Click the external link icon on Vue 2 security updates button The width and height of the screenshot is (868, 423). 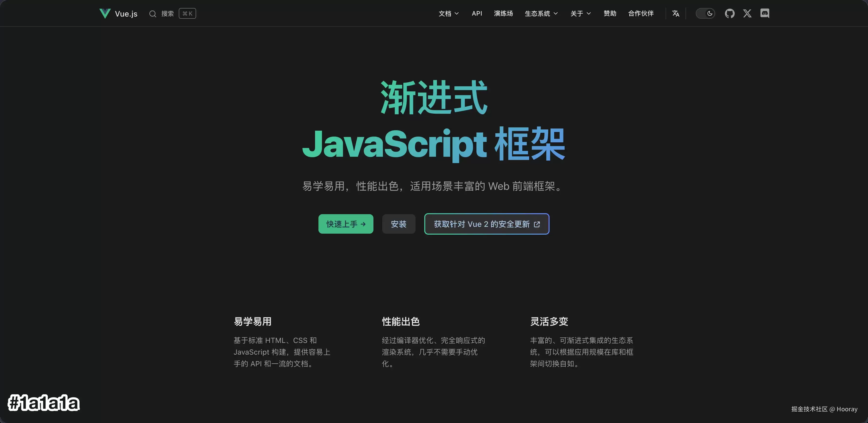coord(537,224)
